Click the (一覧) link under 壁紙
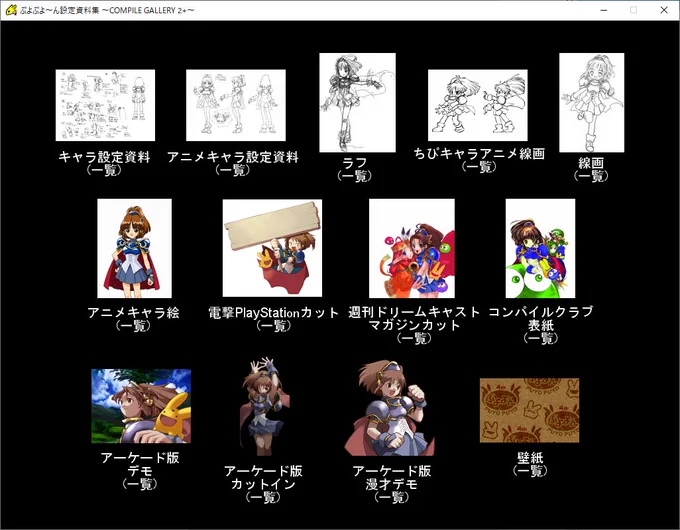680x530 pixels. pos(530,471)
